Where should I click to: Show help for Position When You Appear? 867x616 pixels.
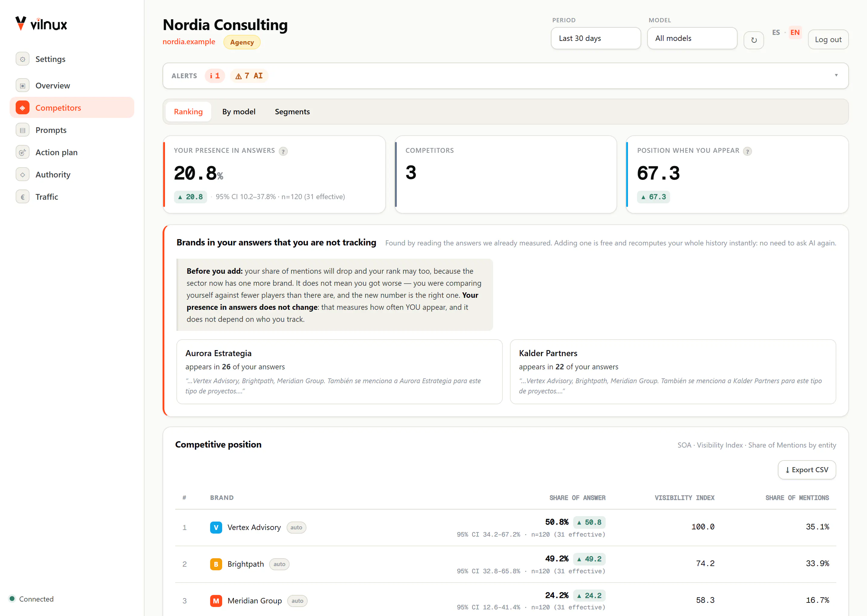point(747,151)
